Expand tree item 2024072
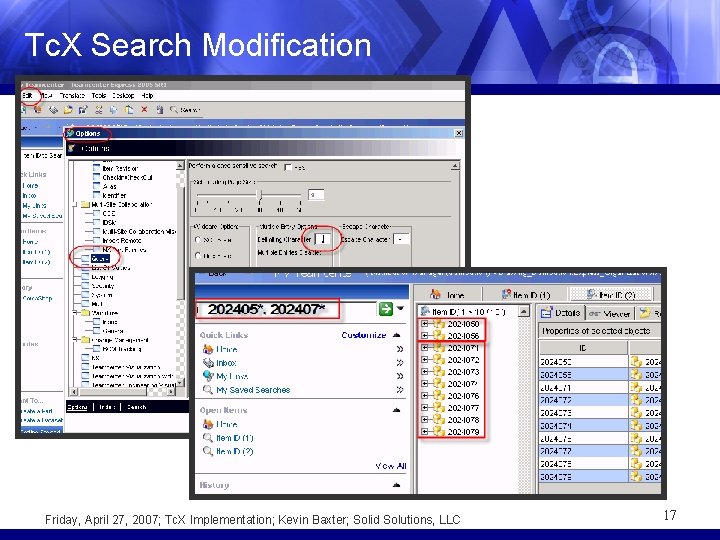This screenshot has height=540, width=720. (x=425, y=360)
